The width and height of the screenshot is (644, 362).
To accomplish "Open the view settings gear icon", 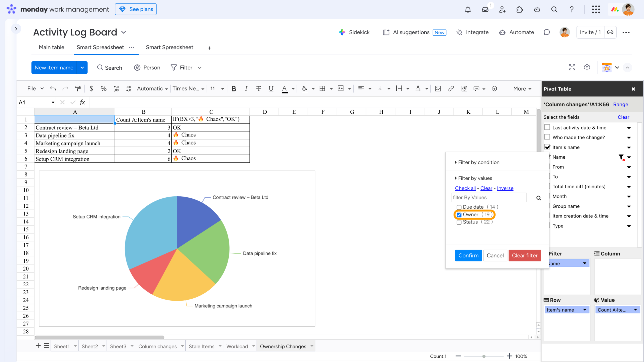I will (x=587, y=67).
